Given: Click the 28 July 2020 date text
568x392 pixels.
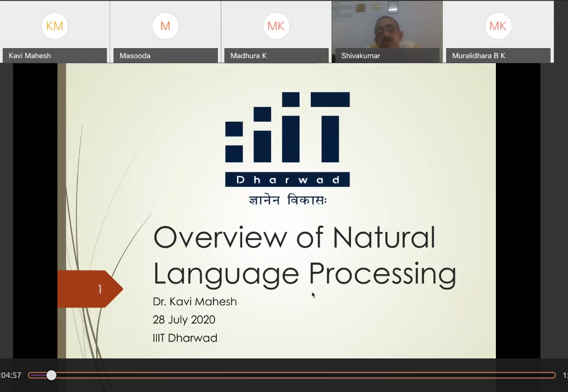Looking at the screenshot, I should point(184,320).
